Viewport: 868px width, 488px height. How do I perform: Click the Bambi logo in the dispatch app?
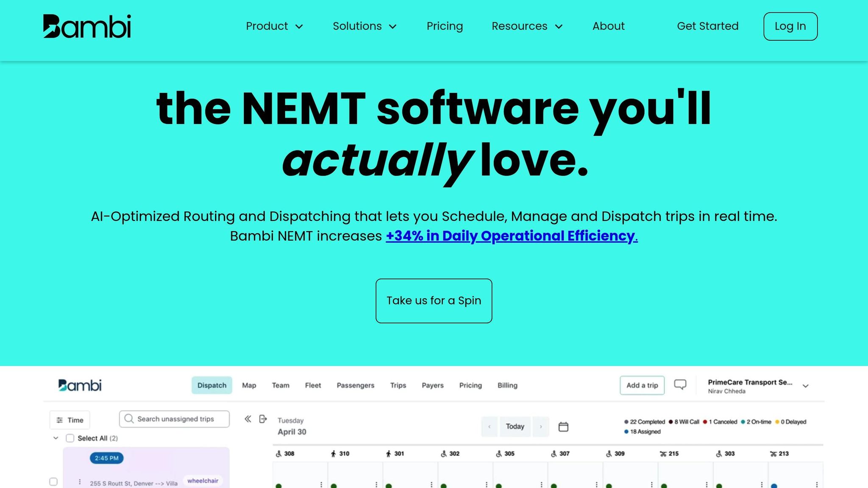(80, 385)
